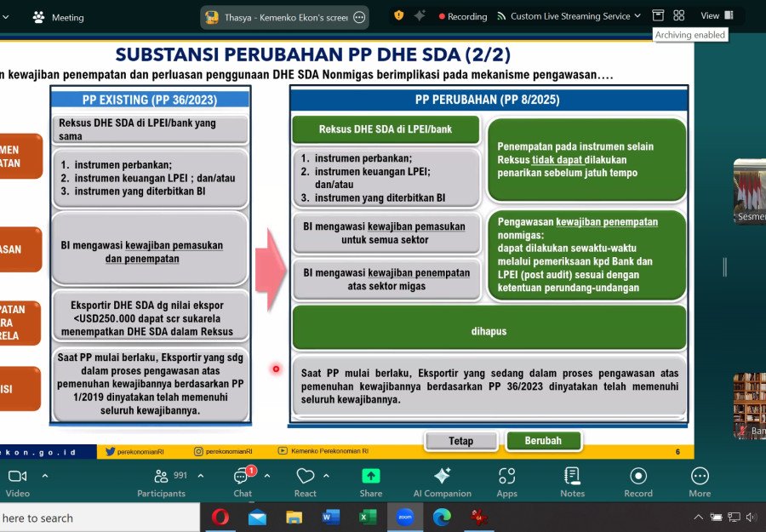Expand the chevron left of Meeting
Screen dimensions: 766x532
click(x=5, y=17)
